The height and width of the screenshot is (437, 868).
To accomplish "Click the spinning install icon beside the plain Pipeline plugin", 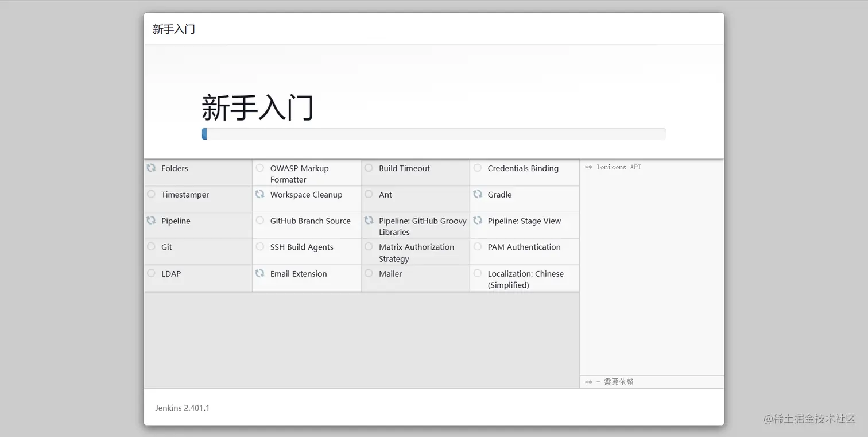I will [x=151, y=220].
